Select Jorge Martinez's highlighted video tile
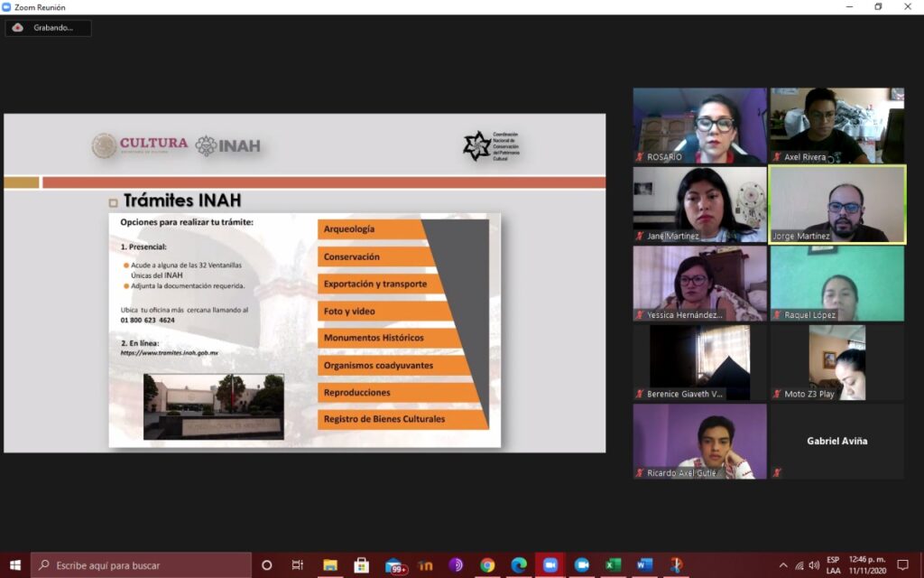The width and height of the screenshot is (924, 578). (836, 203)
